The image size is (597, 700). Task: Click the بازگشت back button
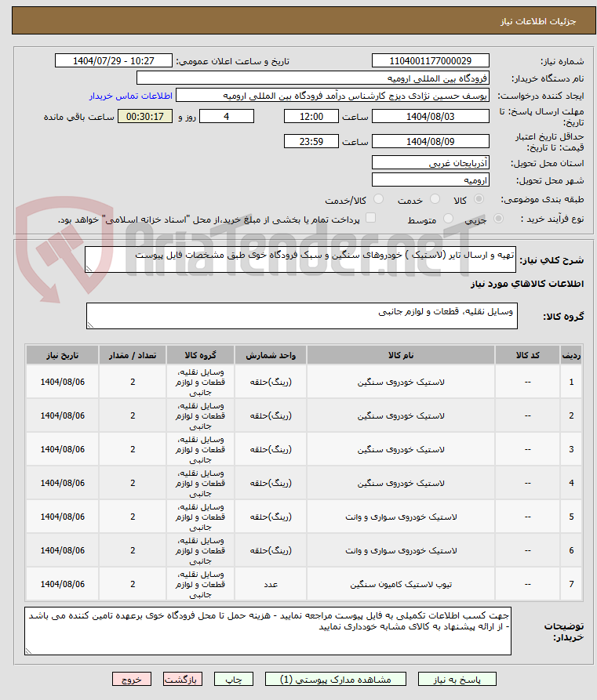pos(183,679)
